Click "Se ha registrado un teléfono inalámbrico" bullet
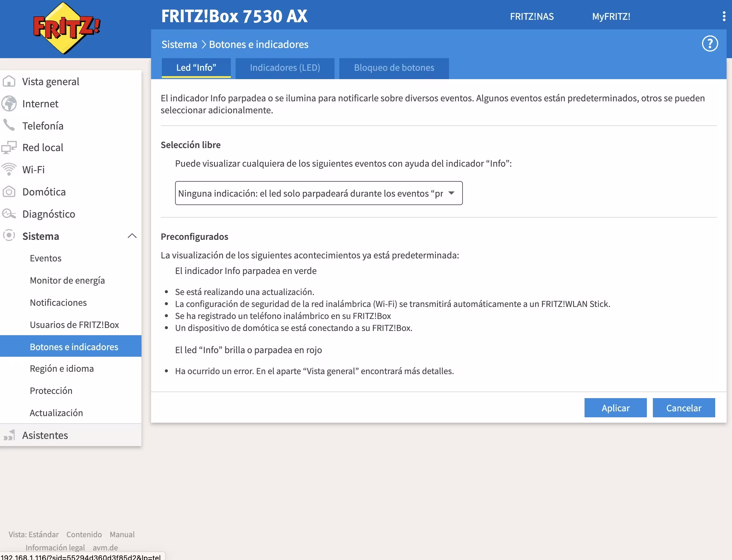This screenshot has width=732, height=560. [x=283, y=316]
